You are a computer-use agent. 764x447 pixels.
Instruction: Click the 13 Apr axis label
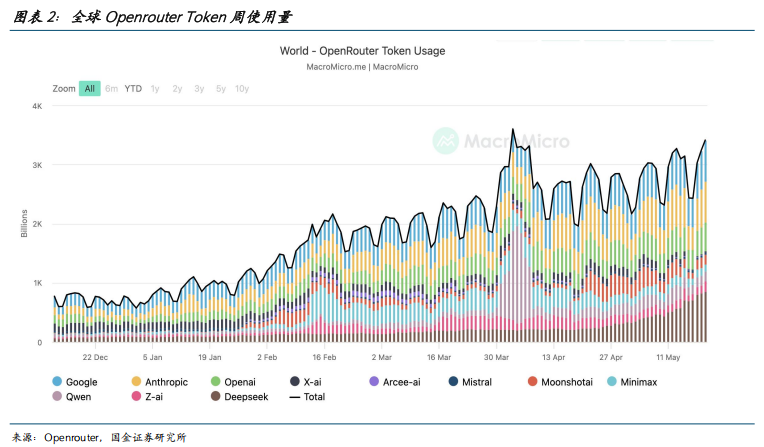pyautogui.click(x=554, y=357)
